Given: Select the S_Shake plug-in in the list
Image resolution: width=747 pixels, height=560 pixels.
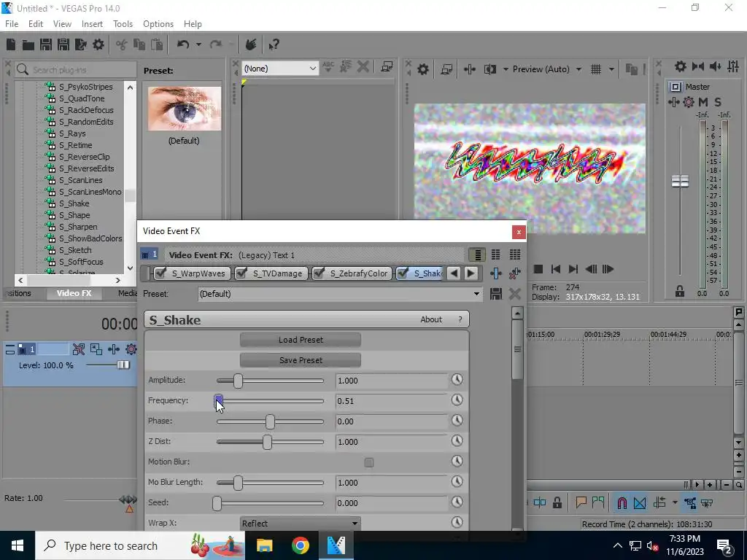Looking at the screenshot, I should click(x=74, y=204).
